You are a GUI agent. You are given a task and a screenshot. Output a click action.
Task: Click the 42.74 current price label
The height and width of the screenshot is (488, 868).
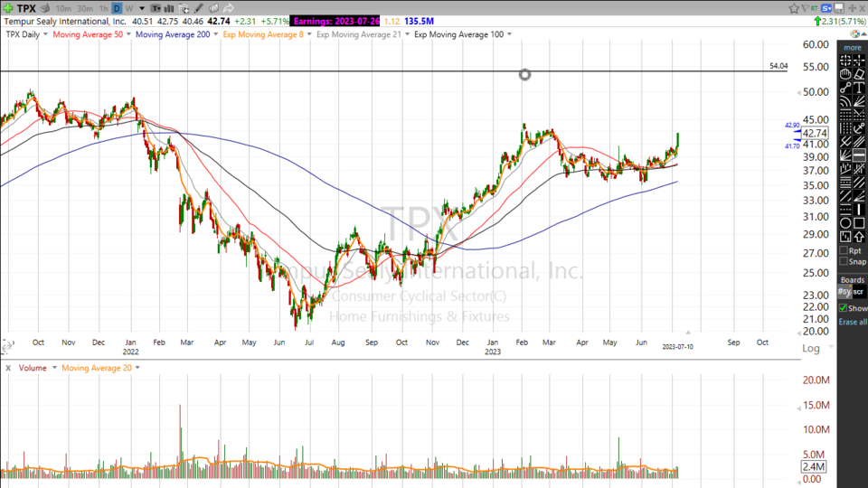(815, 133)
